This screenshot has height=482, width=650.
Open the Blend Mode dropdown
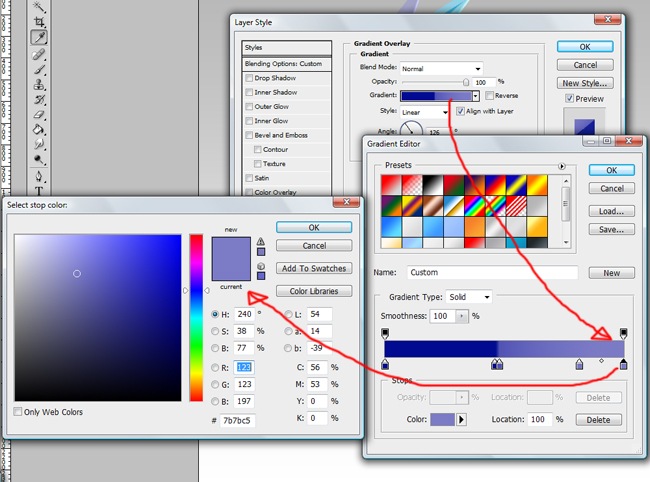point(426,67)
